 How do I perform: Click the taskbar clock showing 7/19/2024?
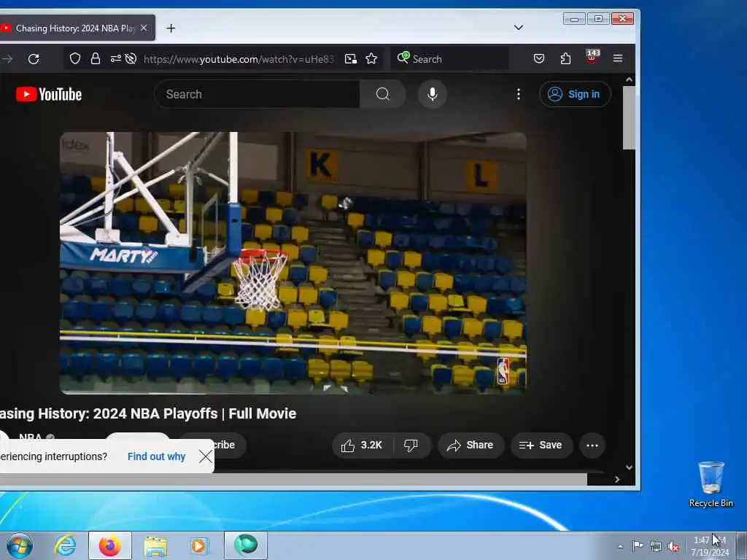point(709,546)
